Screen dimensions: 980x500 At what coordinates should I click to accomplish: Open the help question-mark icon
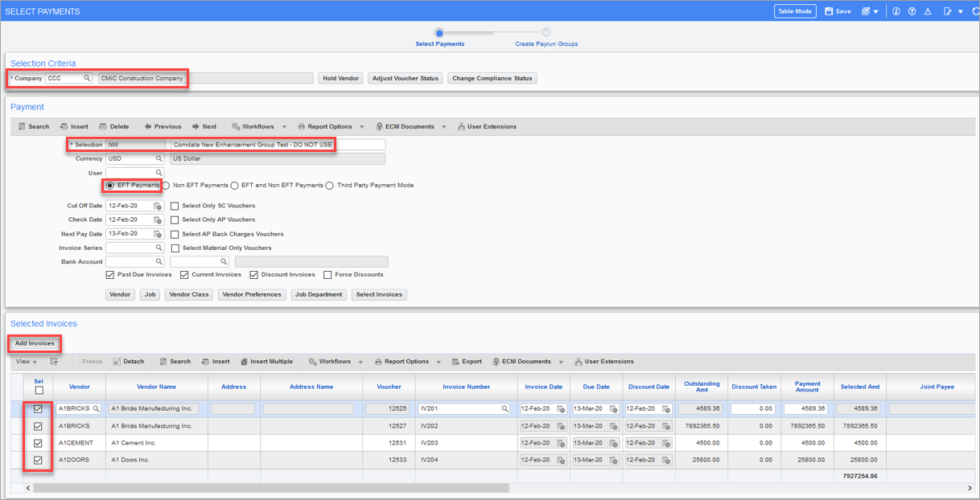pyautogui.click(x=912, y=11)
